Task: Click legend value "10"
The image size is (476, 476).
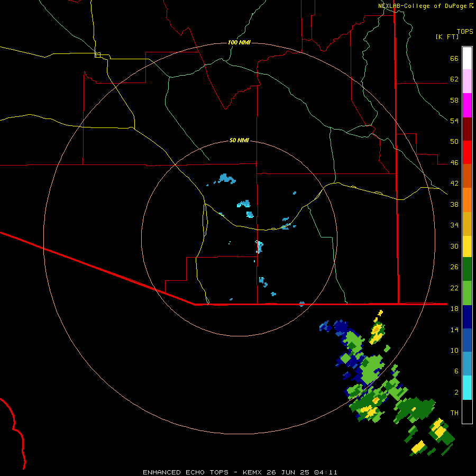Action: point(454,350)
